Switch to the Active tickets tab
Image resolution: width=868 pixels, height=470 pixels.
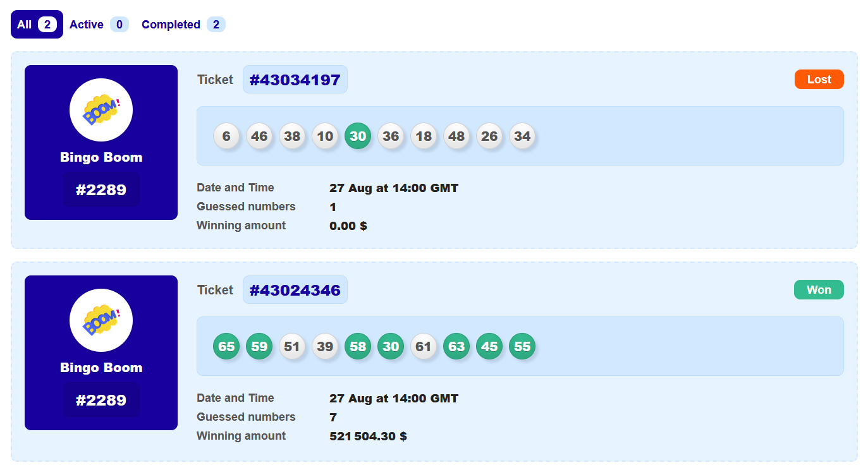coord(99,25)
